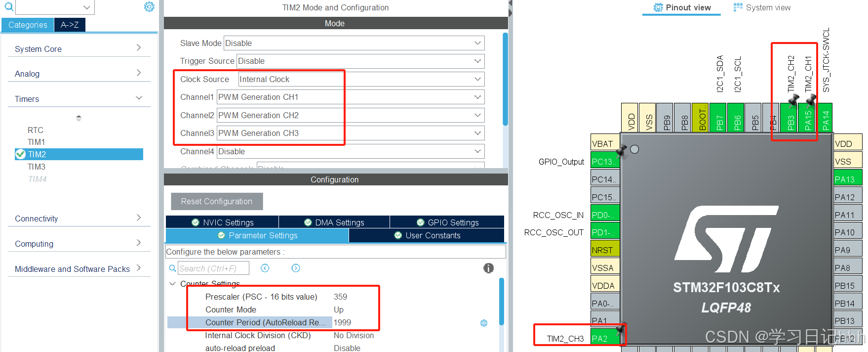Switch to the Categories tab
Viewport: 868px width, 352px height.
pyautogui.click(x=28, y=25)
